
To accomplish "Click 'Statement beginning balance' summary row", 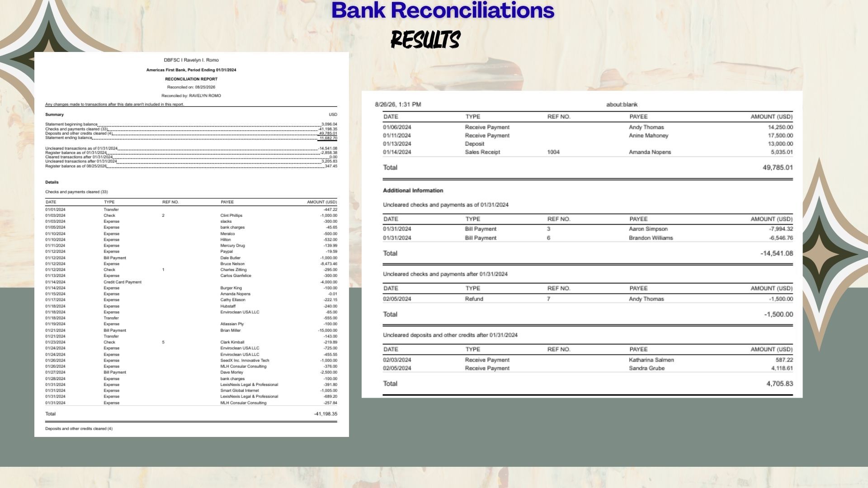I will (x=191, y=124).
